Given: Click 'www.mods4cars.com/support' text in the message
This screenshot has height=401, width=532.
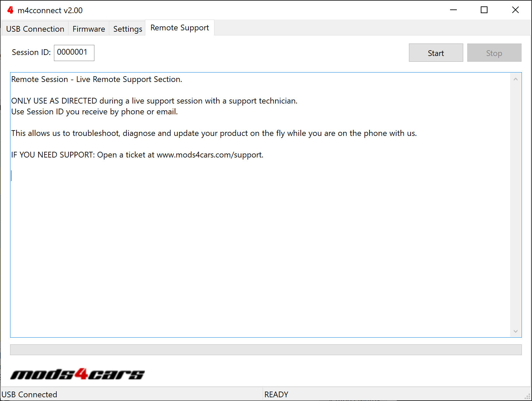Looking at the screenshot, I should [209, 155].
